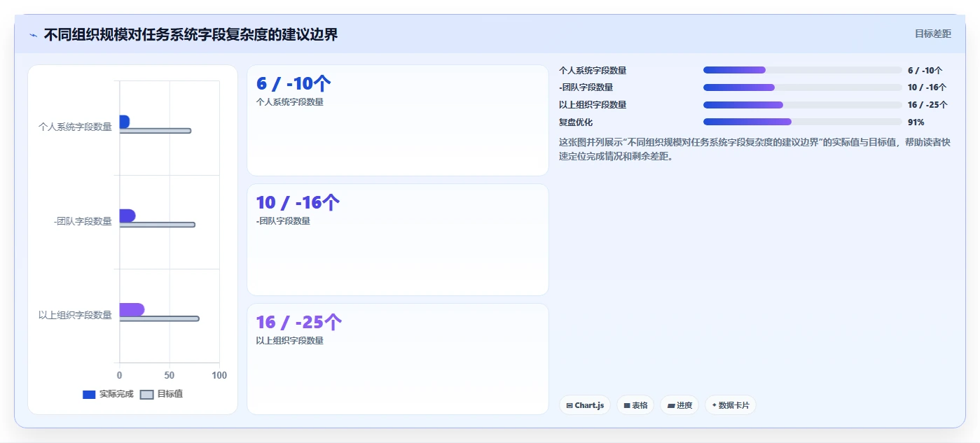Viewport: 980px width, 443px height.
Task: Click chart axis label 以上组织字段数量
Action: [x=75, y=315]
